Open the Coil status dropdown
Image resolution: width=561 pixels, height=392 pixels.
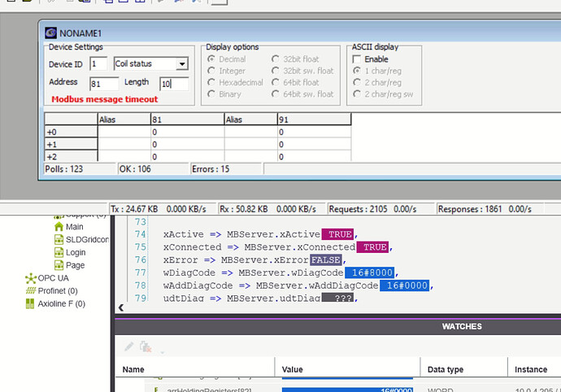[x=182, y=63]
